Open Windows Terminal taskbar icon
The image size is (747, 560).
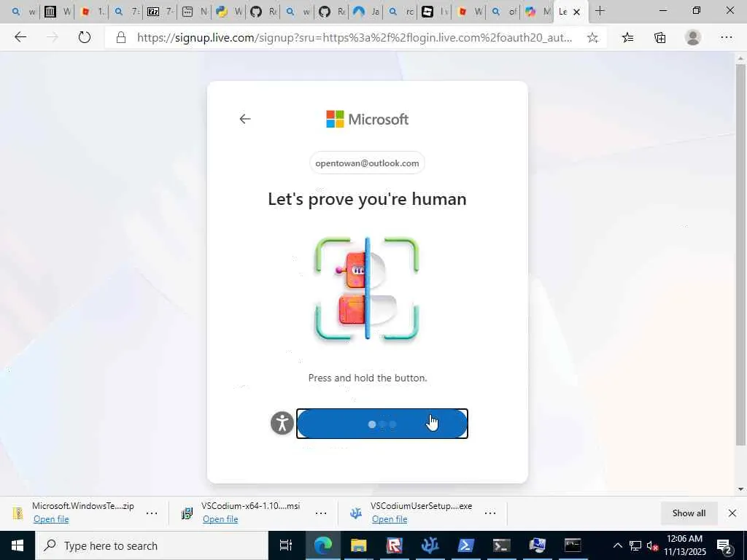coord(501,545)
